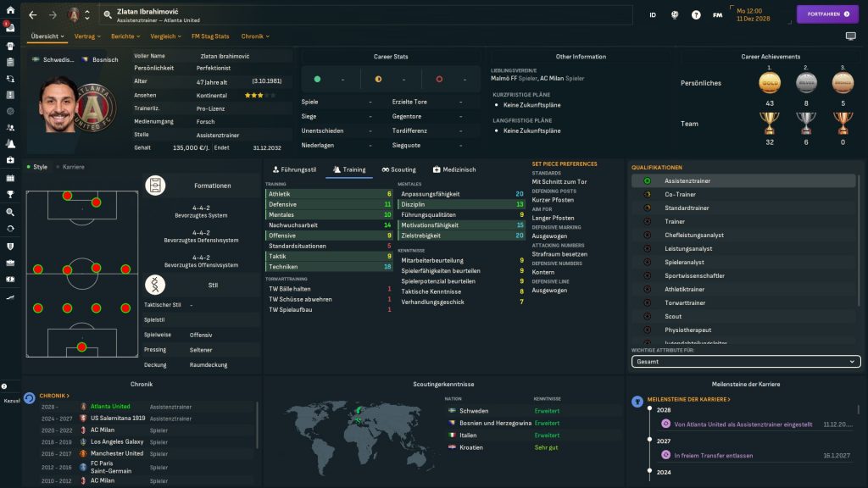Open the inbox with unread notification

click(10, 28)
